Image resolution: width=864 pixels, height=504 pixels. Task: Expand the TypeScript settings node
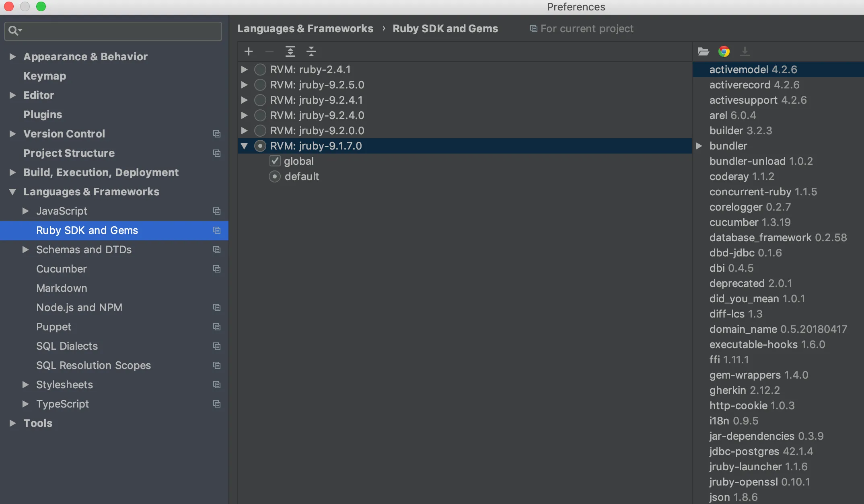(25, 404)
